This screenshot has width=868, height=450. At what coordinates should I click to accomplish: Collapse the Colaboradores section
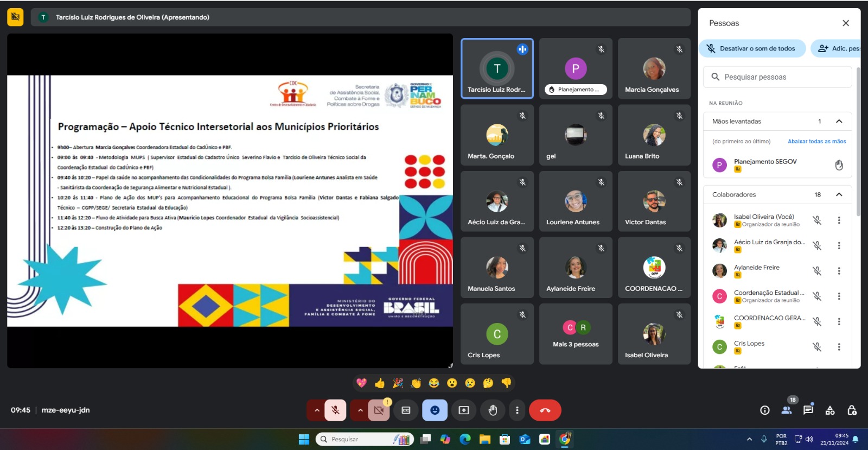point(839,194)
